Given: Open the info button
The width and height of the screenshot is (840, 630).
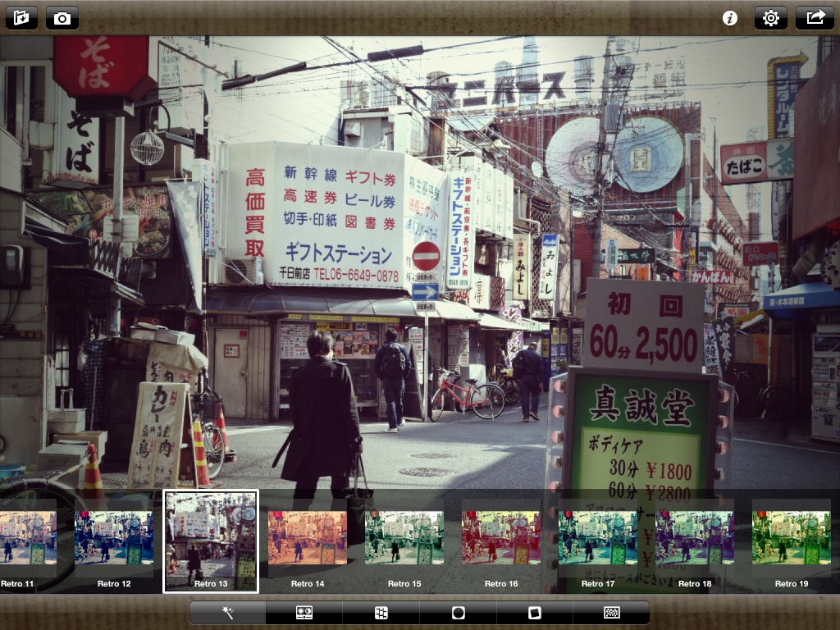Looking at the screenshot, I should [729, 18].
